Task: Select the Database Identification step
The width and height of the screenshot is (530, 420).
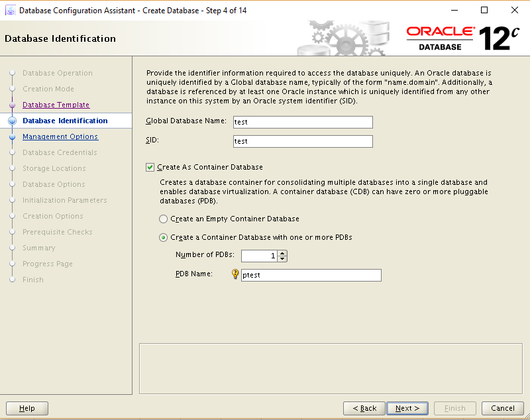Action: 64,121
